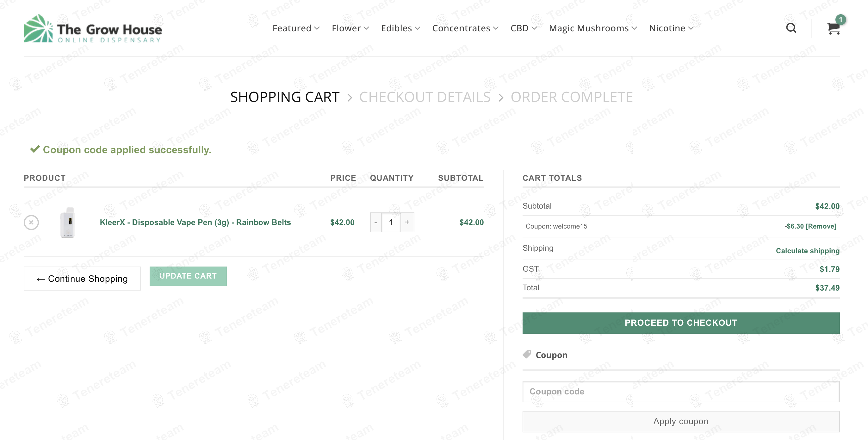This screenshot has width=868, height=440.
Task: Click the 'Coupon' section heading
Action: (551, 355)
